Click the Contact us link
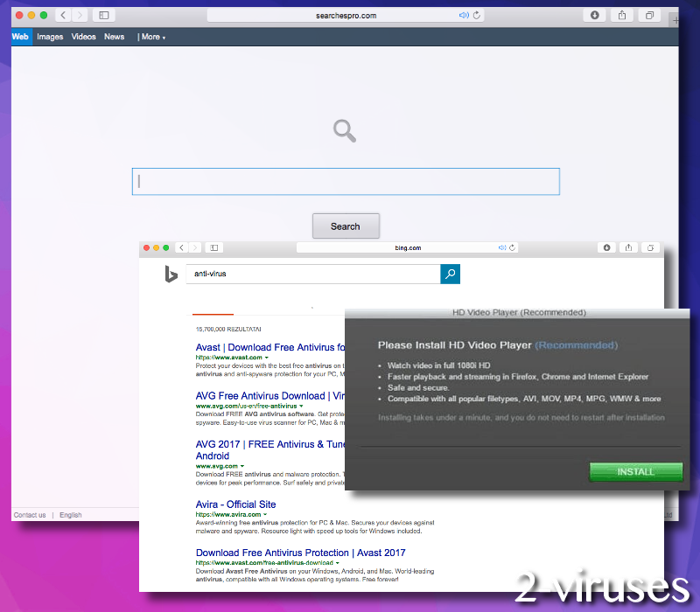This screenshot has height=612, width=700. click(30, 515)
